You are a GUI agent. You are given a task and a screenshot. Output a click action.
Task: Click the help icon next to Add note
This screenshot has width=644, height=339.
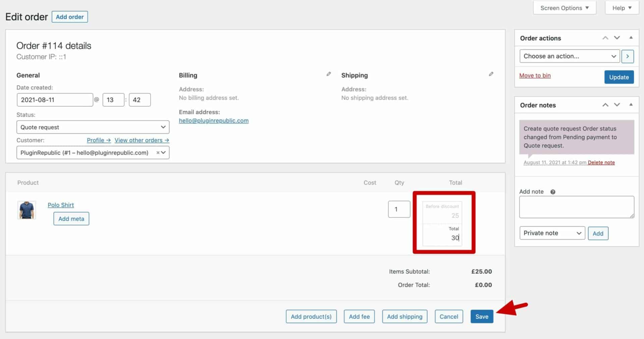coord(553,192)
